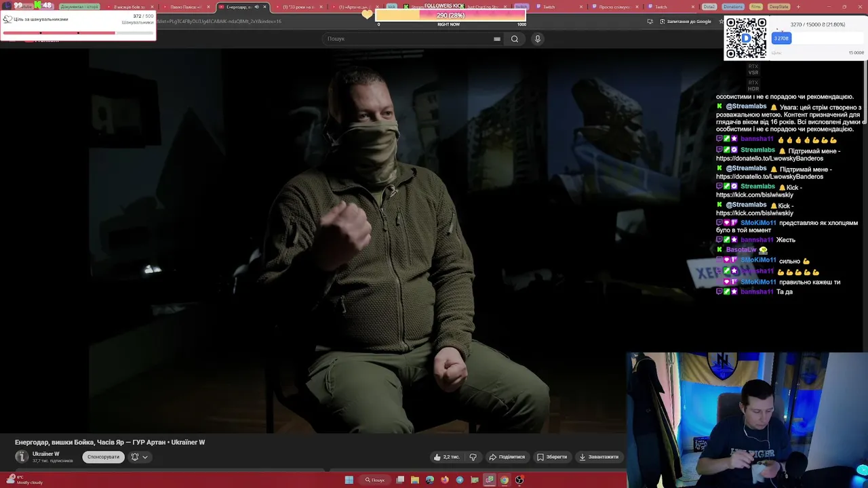
Task: Click the streamer webcam overlay
Action: 747,420
